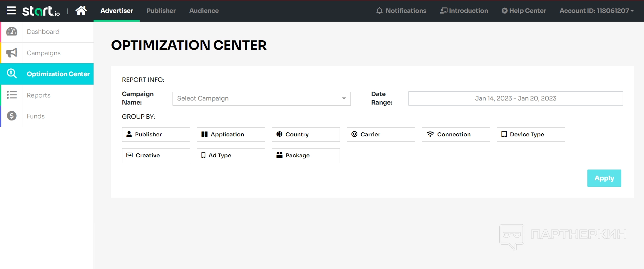
Task: Select the Reports list icon
Action: pyautogui.click(x=12, y=95)
